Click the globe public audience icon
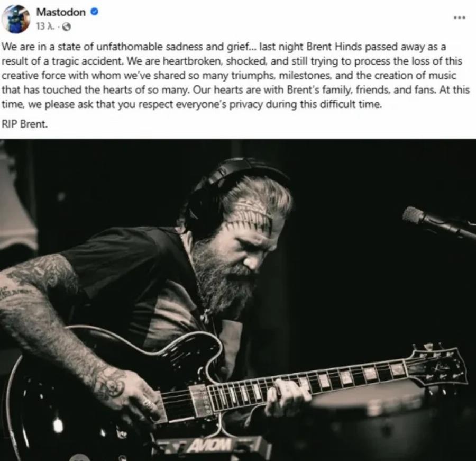 (66, 27)
